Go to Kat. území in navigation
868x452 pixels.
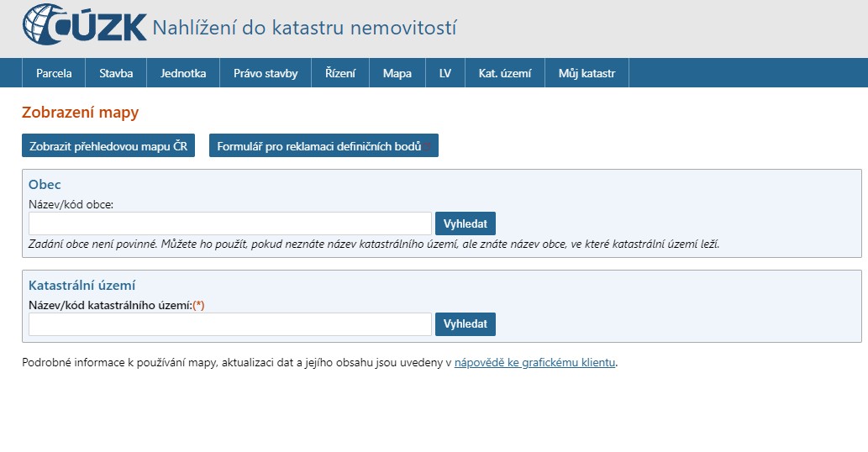tap(505, 73)
